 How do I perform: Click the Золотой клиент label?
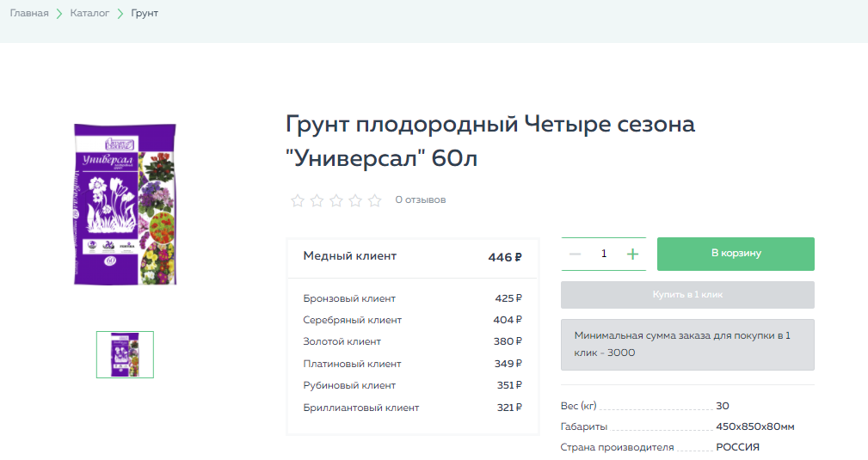coord(342,341)
